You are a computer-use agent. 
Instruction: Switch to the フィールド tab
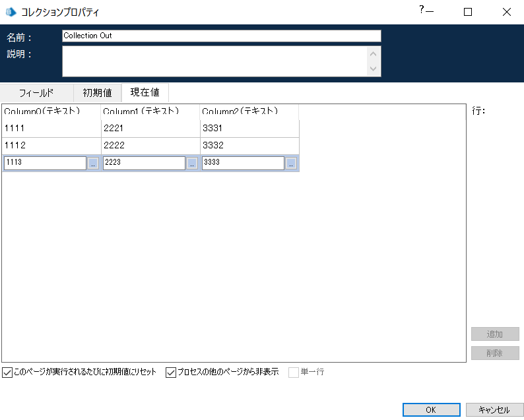coord(36,93)
